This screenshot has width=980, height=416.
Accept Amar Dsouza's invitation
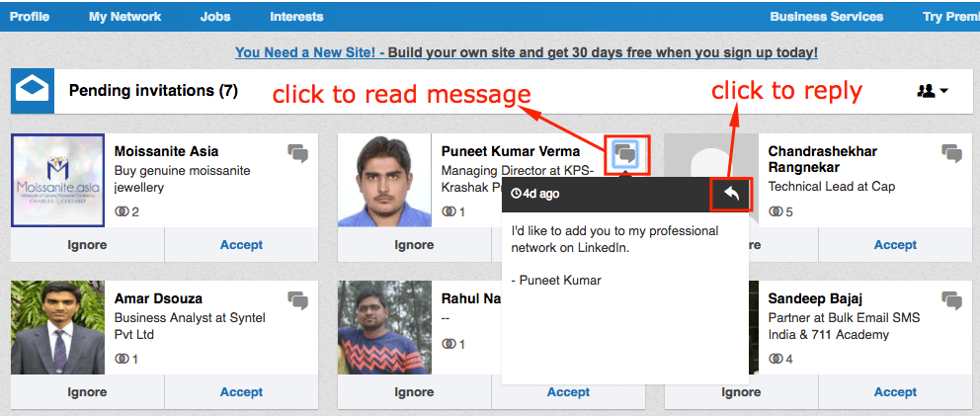(x=241, y=392)
